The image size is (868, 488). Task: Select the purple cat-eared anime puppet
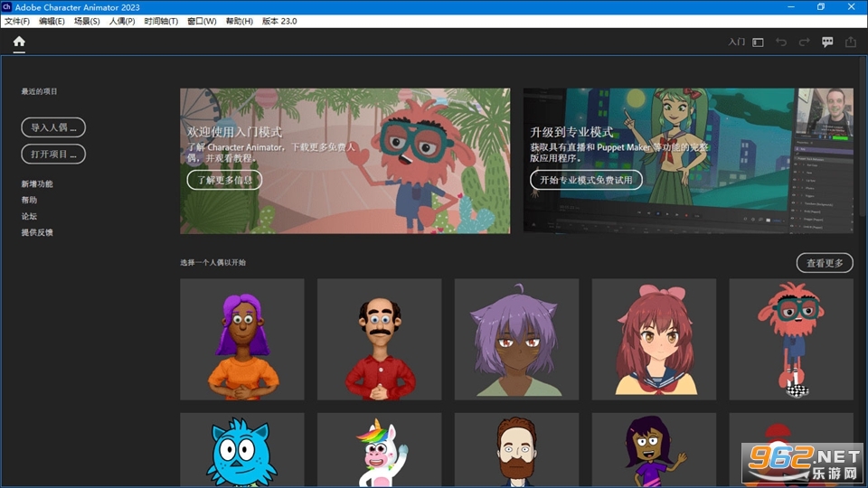point(516,339)
